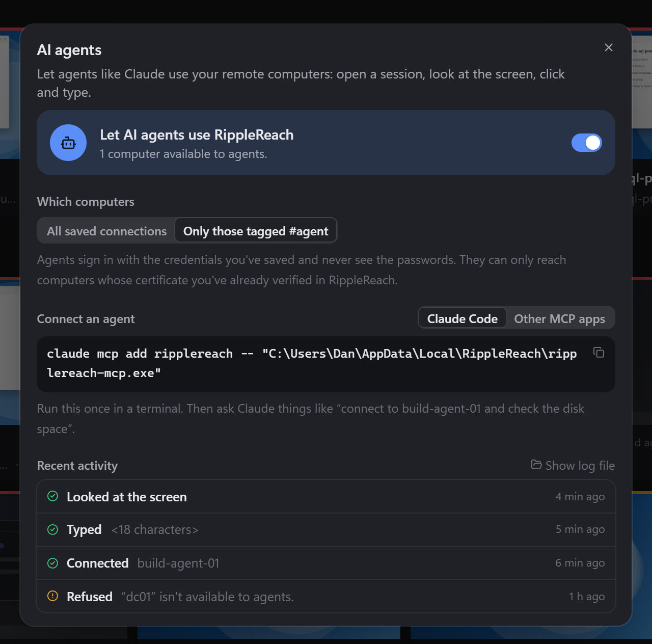Open Show log file link
Image resolution: width=652 pixels, height=644 pixels.
point(573,465)
